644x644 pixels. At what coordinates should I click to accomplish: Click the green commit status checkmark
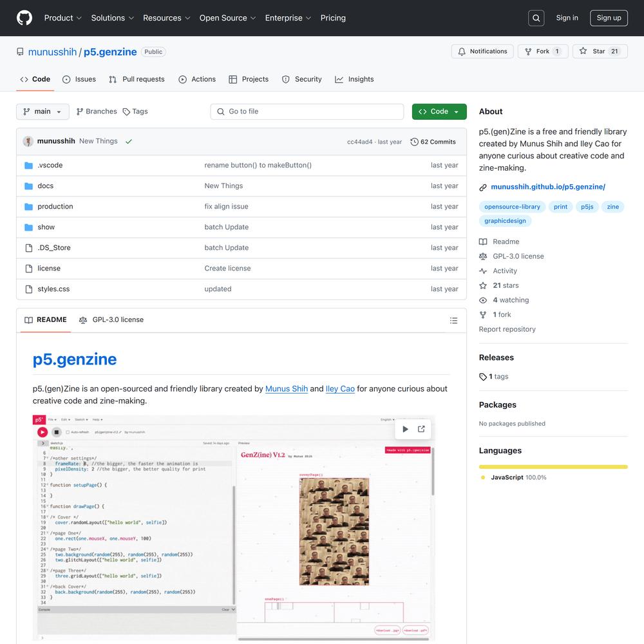[129, 142]
